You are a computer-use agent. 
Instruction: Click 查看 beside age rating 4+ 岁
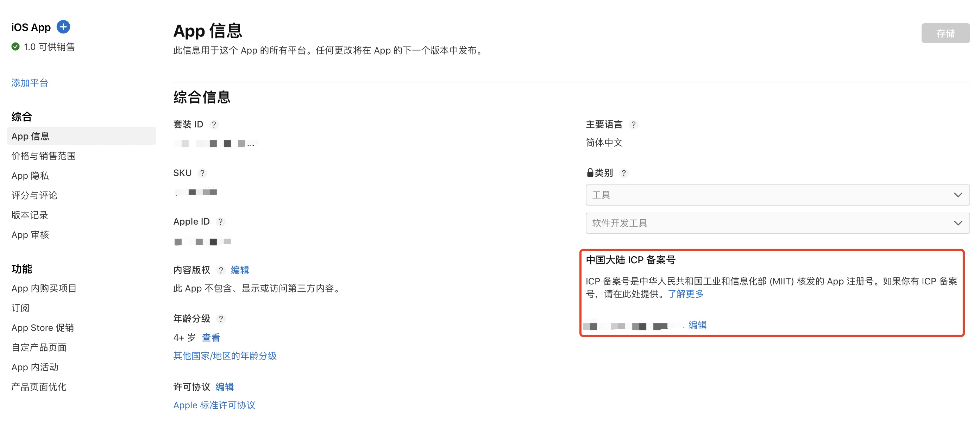click(x=211, y=338)
